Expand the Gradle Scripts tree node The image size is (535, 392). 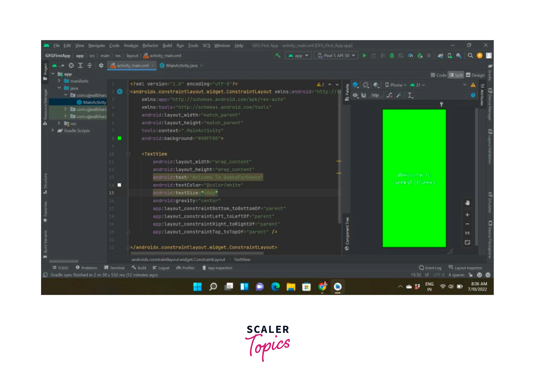(x=53, y=131)
